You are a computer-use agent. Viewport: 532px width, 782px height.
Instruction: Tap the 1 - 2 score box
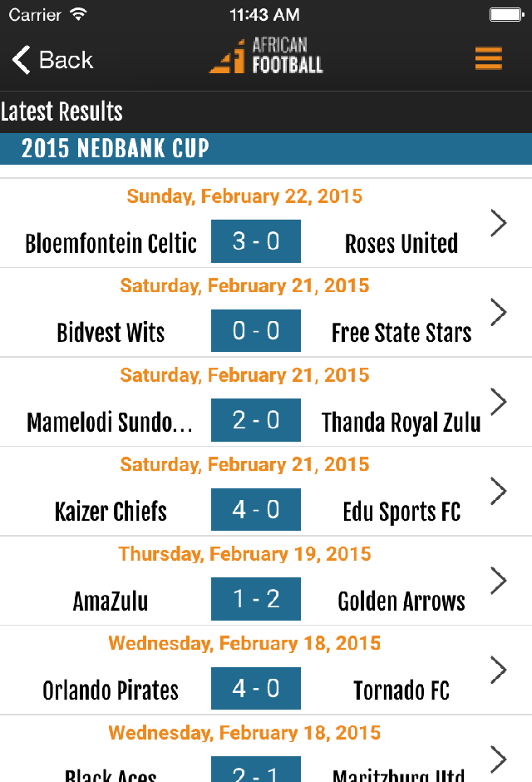click(x=256, y=599)
